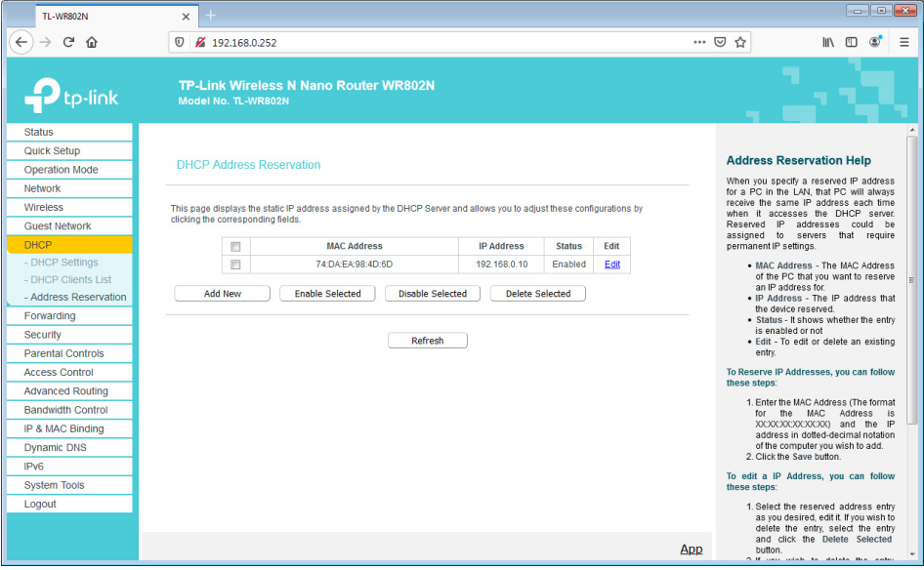Open Dynamic DNS menu
This screenshot has height=570, width=924.
(69, 448)
